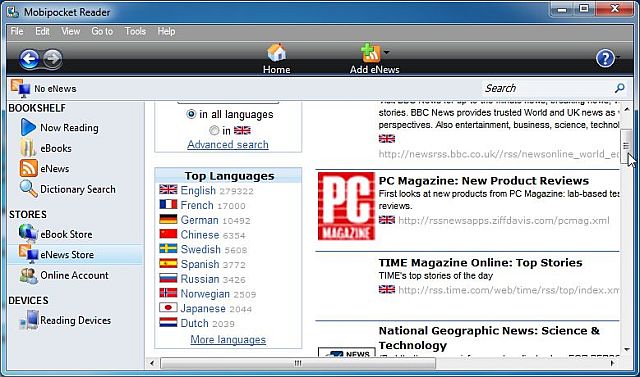
Task: Open Now Reading via its play icon
Action: [x=28, y=127]
